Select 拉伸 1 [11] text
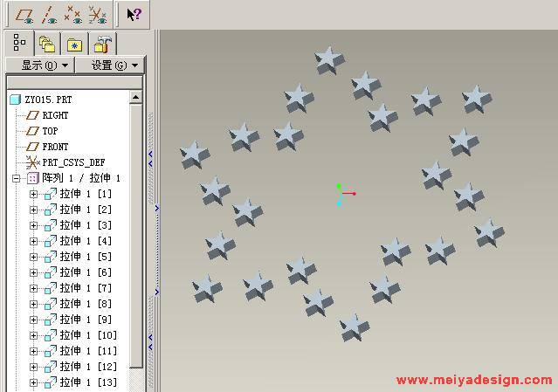The height and width of the screenshot is (392, 558). click(88, 351)
